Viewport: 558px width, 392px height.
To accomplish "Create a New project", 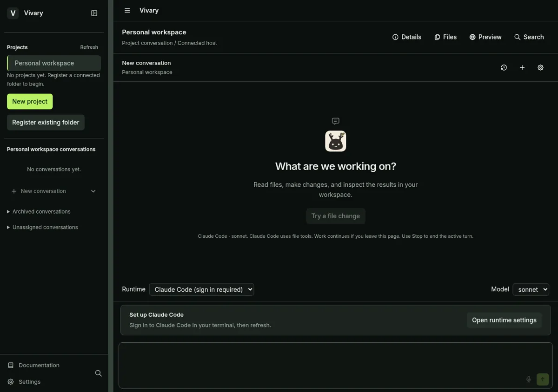I will click(x=30, y=101).
